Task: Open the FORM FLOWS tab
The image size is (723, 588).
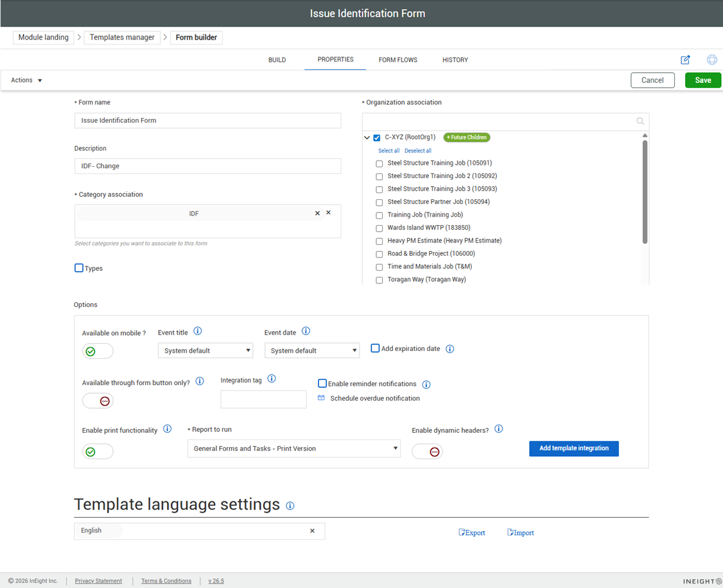Action: click(x=398, y=60)
